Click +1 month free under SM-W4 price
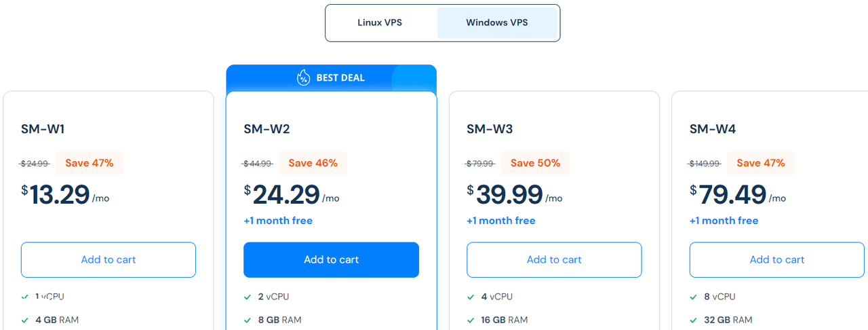868x330 pixels. coord(724,221)
